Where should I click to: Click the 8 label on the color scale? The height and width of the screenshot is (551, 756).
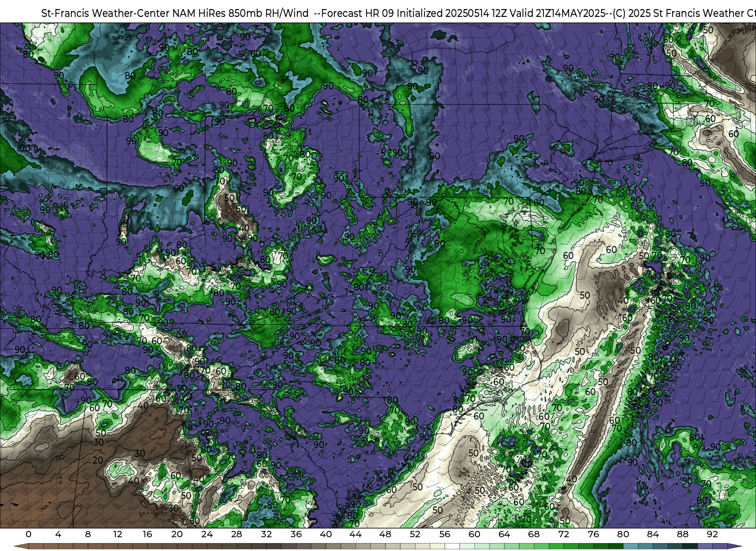(88, 534)
